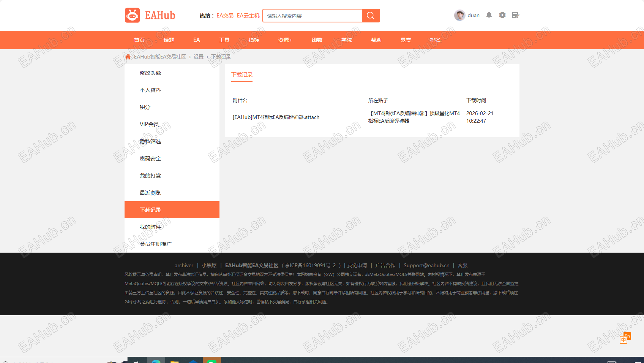This screenshot has width=644, height=363.
Task: Open 帮助 in the navigation bar
Action: pos(376,40)
